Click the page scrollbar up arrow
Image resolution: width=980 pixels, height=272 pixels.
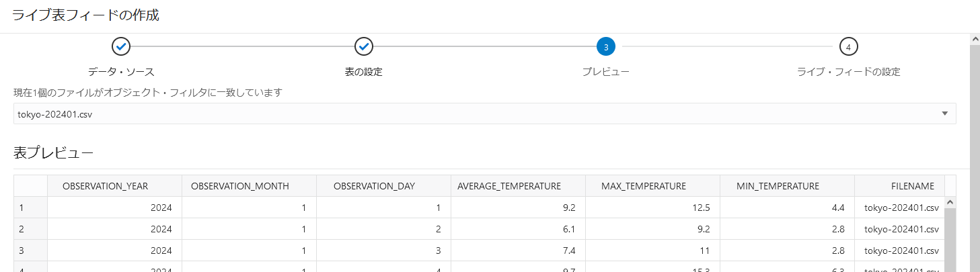pyautogui.click(x=975, y=39)
